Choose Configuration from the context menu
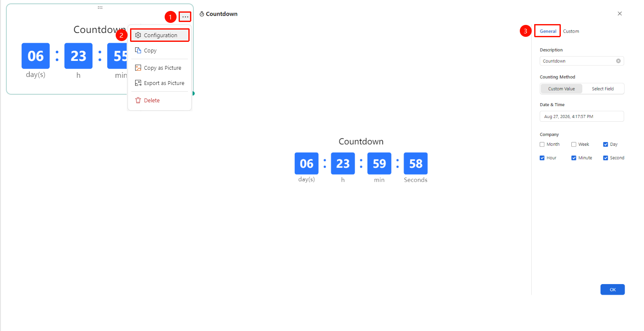 [x=160, y=35]
